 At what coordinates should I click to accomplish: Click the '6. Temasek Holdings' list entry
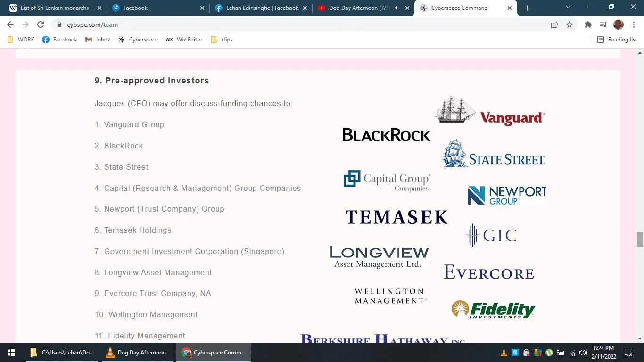pyautogui.click(x=133, y=230)
